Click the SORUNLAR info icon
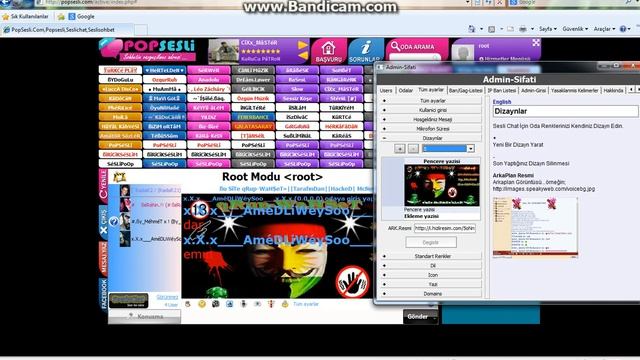The height and width of the screenshot is (360, 640). click(366, 51)
